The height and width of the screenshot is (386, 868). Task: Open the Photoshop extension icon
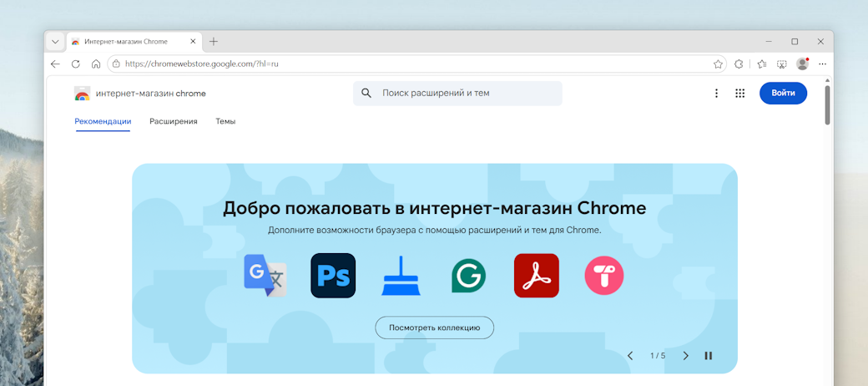pos(333,275)
